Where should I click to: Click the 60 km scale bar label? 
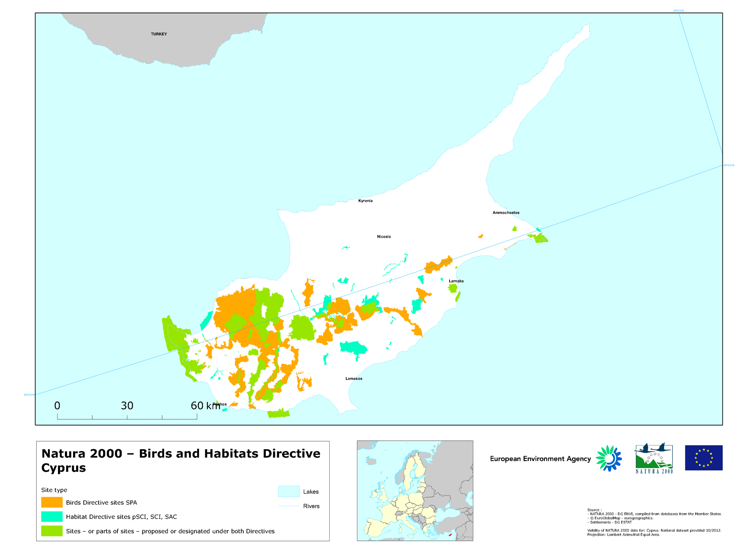[205, 406]
